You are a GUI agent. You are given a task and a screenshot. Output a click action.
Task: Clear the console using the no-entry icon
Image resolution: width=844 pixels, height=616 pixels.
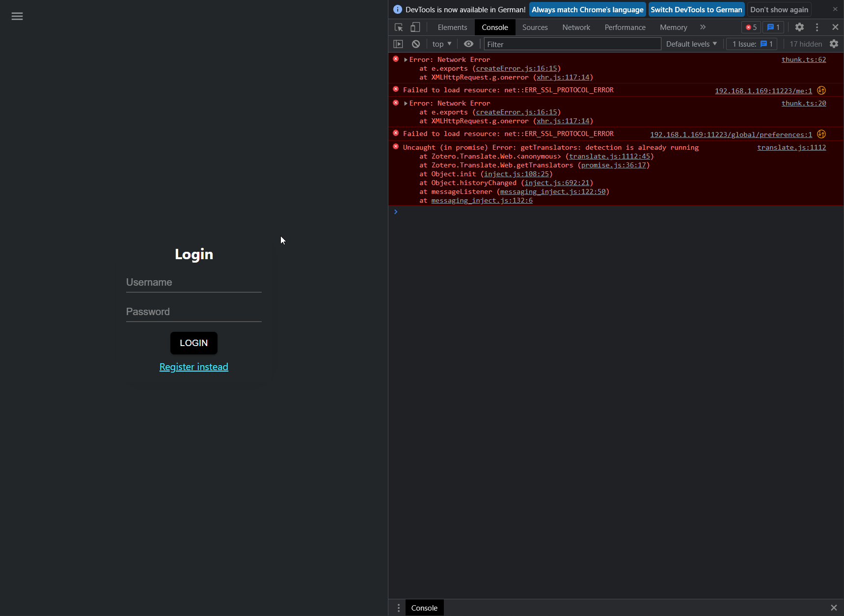pyautogui.click(x=416, y=44)
